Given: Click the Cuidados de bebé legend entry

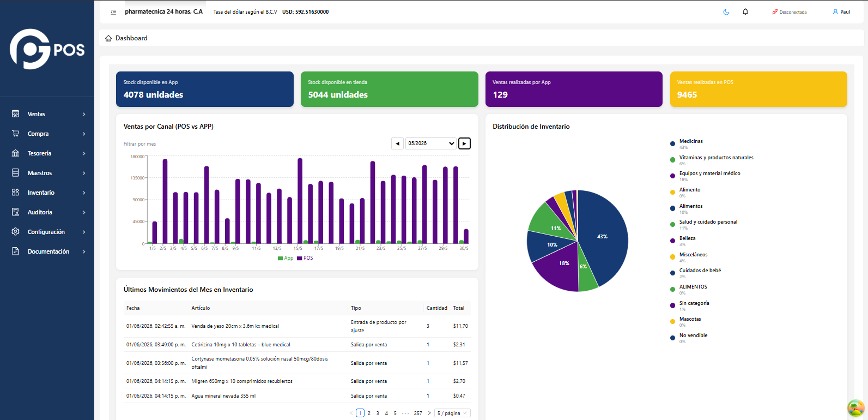Looking at the screenshot, I should (695, 273).
